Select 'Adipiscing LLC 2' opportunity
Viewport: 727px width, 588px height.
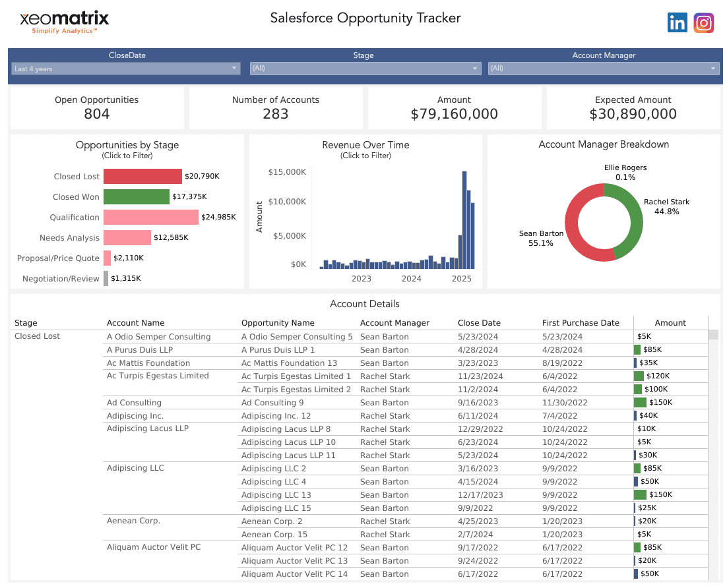pos(274,469)
